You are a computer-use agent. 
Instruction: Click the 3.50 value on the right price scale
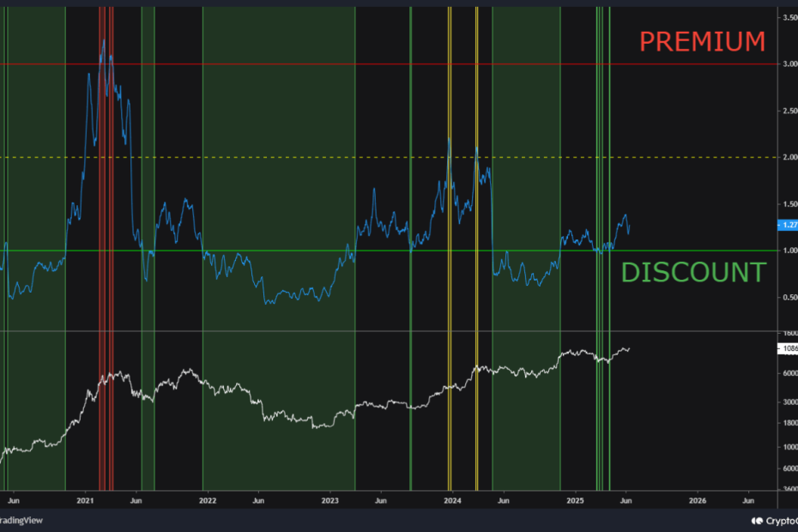pos(789,15)
